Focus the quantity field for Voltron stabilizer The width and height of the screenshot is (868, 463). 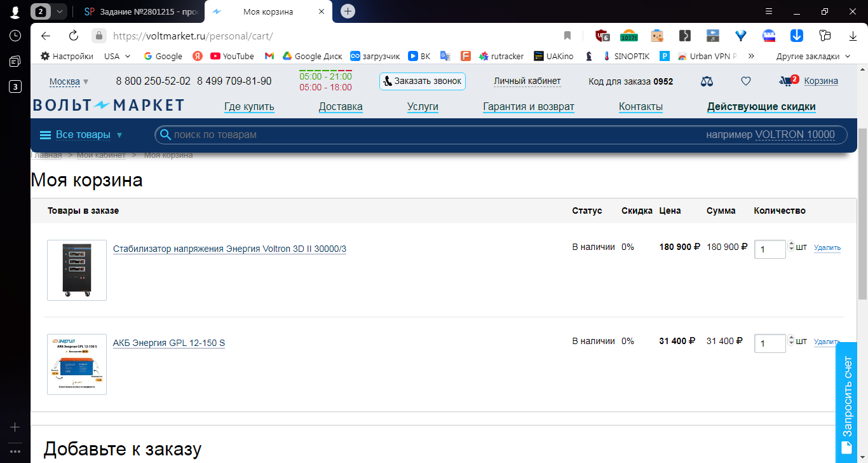770,249
